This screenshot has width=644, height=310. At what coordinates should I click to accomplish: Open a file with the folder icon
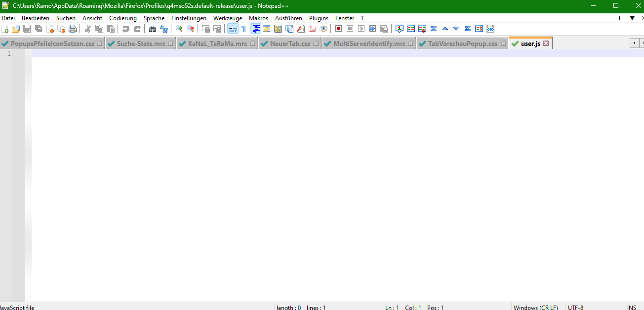pyautogui.click(x=16, y=29)
